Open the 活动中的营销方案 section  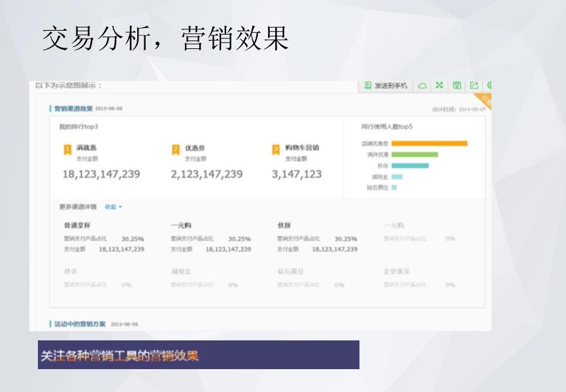pos(80,322)
